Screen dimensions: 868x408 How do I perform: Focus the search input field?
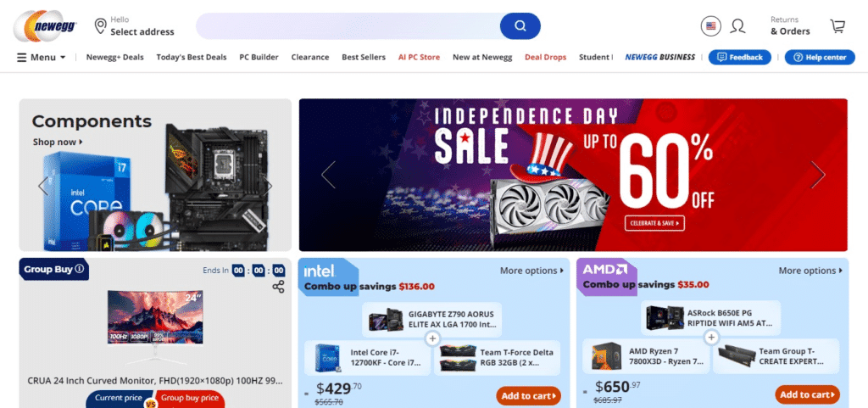[x=348, y=26]
